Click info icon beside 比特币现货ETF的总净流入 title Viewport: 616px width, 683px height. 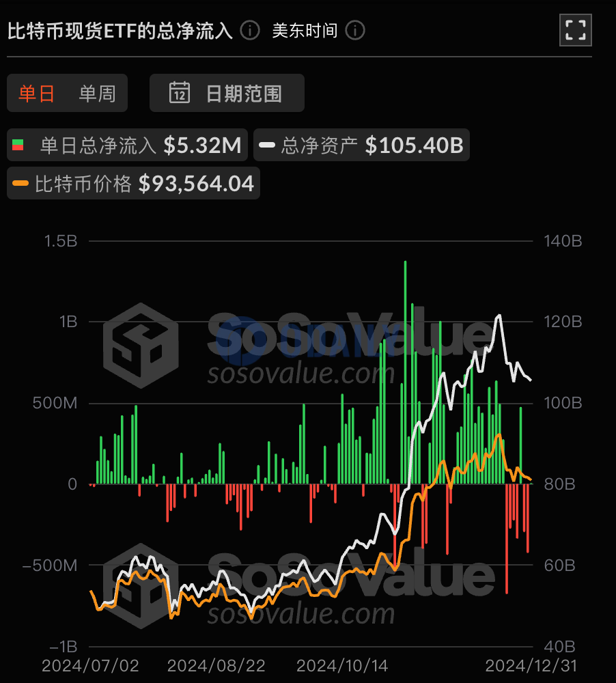click(x=250, y=31)
